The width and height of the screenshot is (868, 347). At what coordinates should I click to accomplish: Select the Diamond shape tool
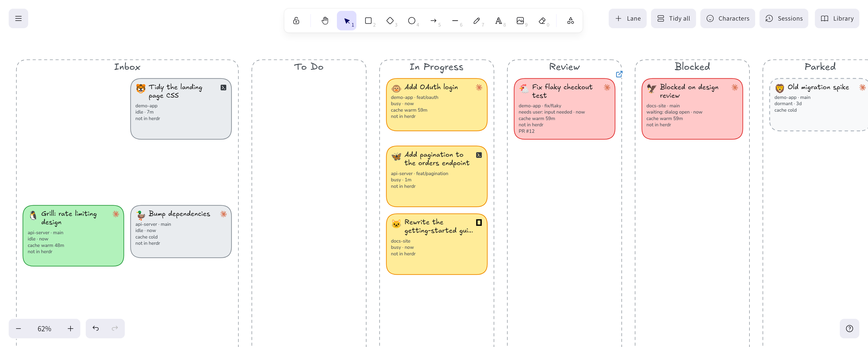click(390, 21)
